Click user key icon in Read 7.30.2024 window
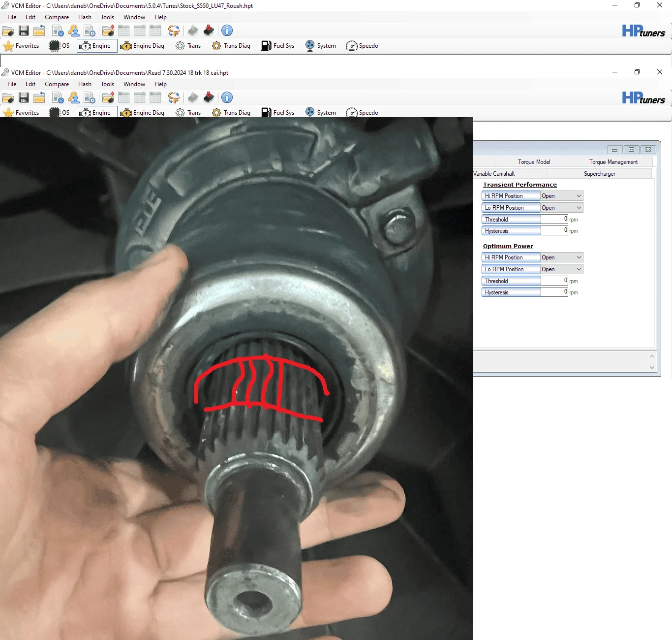 tap(74, 97)
